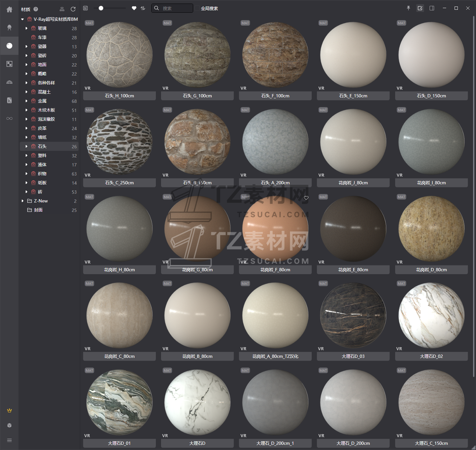The width and height of the screenshot is (476, 450).
Task: Select the 花岗岩_D_80cm material thumbnail
Action: (432, 229)
